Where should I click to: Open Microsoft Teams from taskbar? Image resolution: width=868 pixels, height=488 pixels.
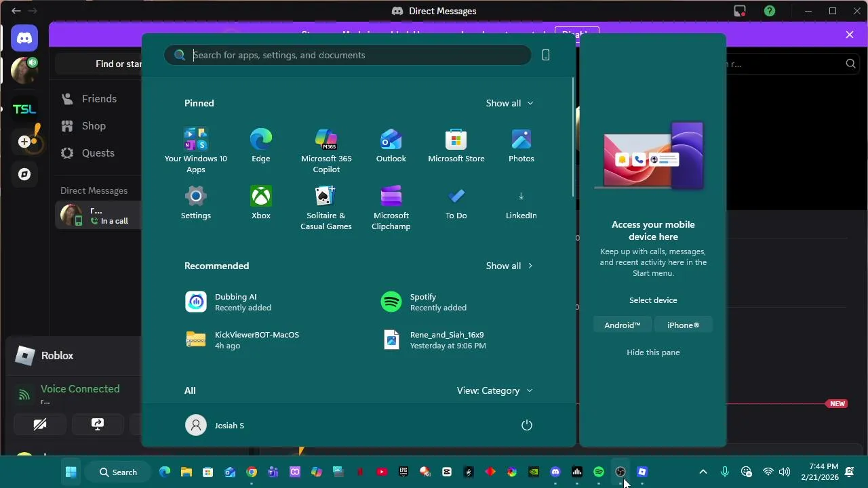click(x=273, y=472)
